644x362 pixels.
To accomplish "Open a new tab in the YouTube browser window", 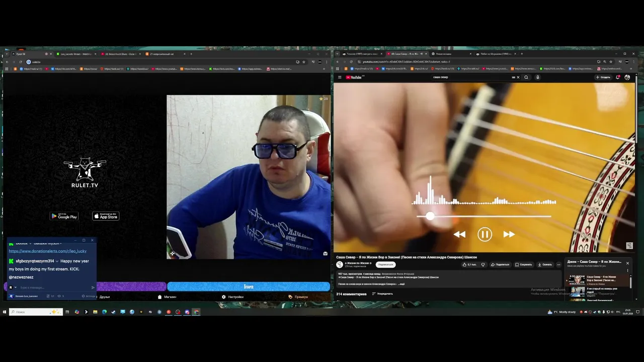I will coord(522,54).
